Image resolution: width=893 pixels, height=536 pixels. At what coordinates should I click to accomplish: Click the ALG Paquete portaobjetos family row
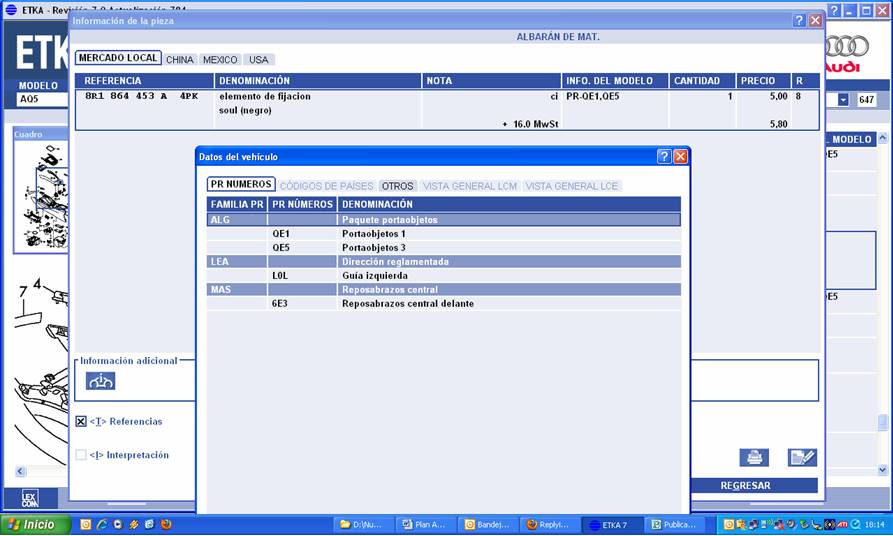tap(444, 220)
